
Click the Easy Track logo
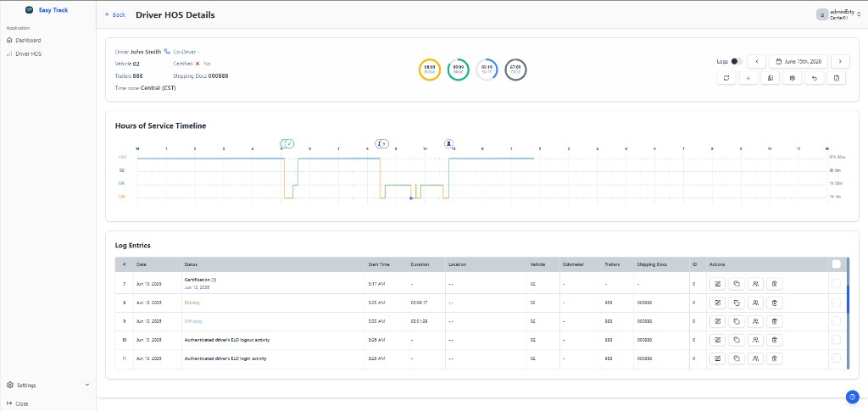coord(30,10)
